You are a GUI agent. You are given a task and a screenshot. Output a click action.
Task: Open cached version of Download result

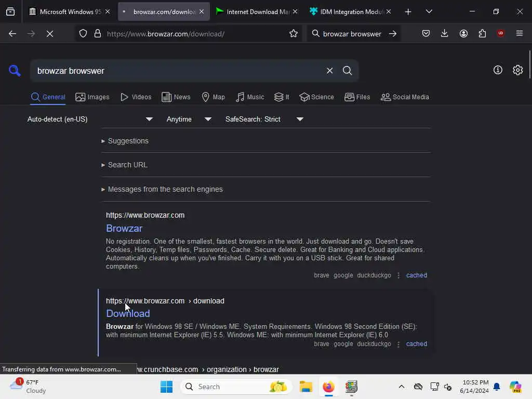417,344
